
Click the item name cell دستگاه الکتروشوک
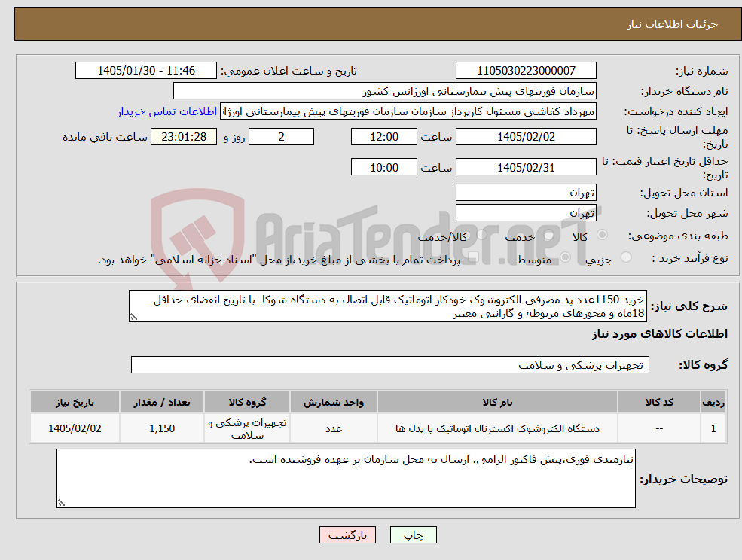point(497,428)
